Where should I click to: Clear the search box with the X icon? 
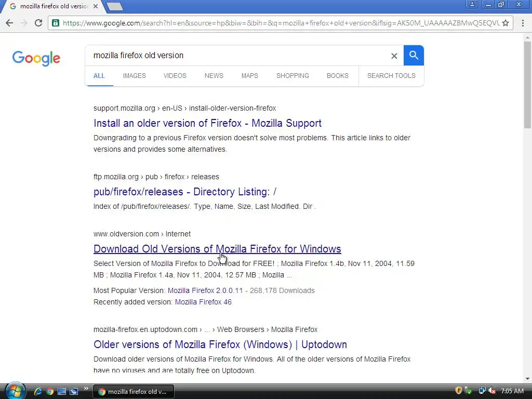pos(394,56)
